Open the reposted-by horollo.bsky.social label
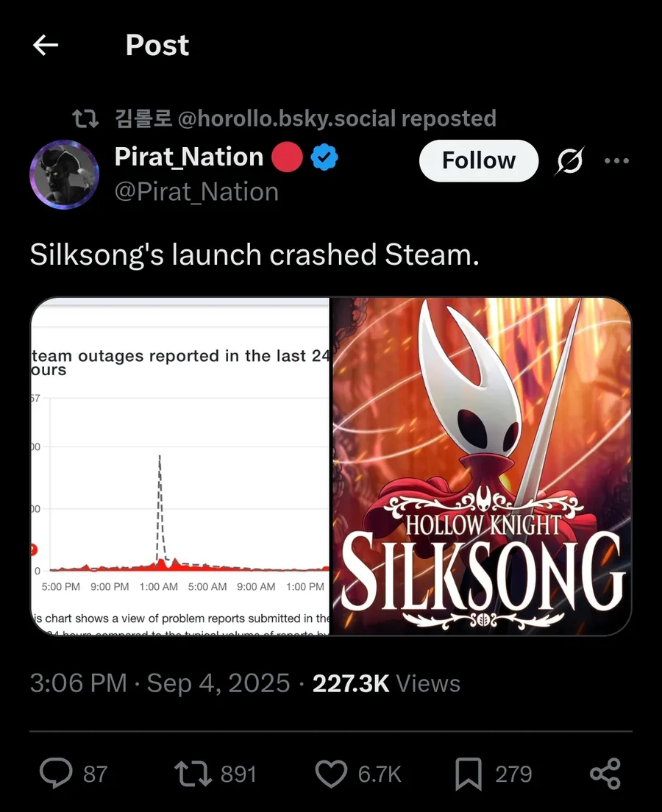662x812 pixels. (x=305, y=118)
